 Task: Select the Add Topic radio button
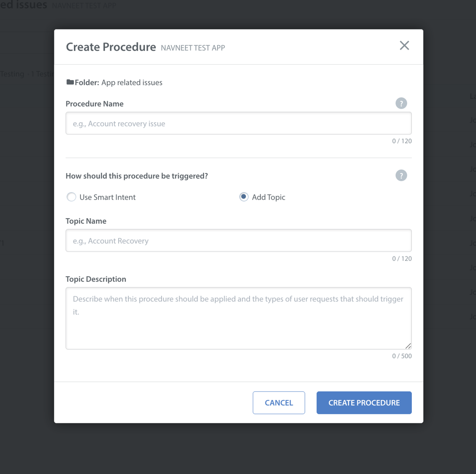coord(244,197)
